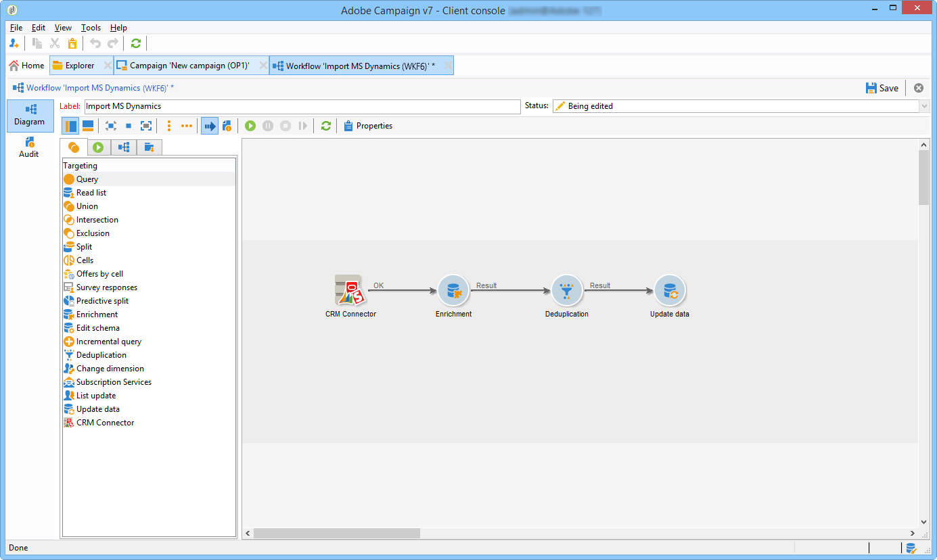The image size is (937, 560).
Task: Close the Campaign 'New campaign (OP1)' tab
Action: [263, 66]
